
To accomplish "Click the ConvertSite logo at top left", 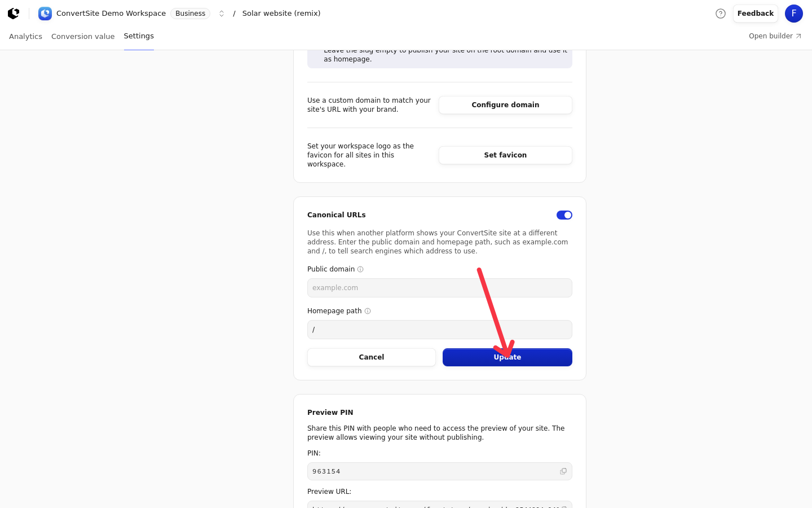I will pos(14,14).
